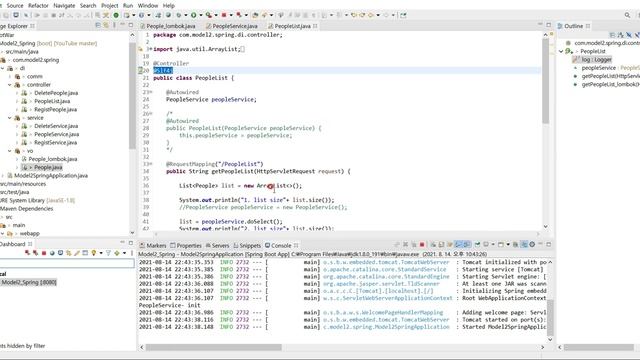Click in the Boot Dashboard filter field
Viewport: 640px width, 360px height.
[67, 264]
